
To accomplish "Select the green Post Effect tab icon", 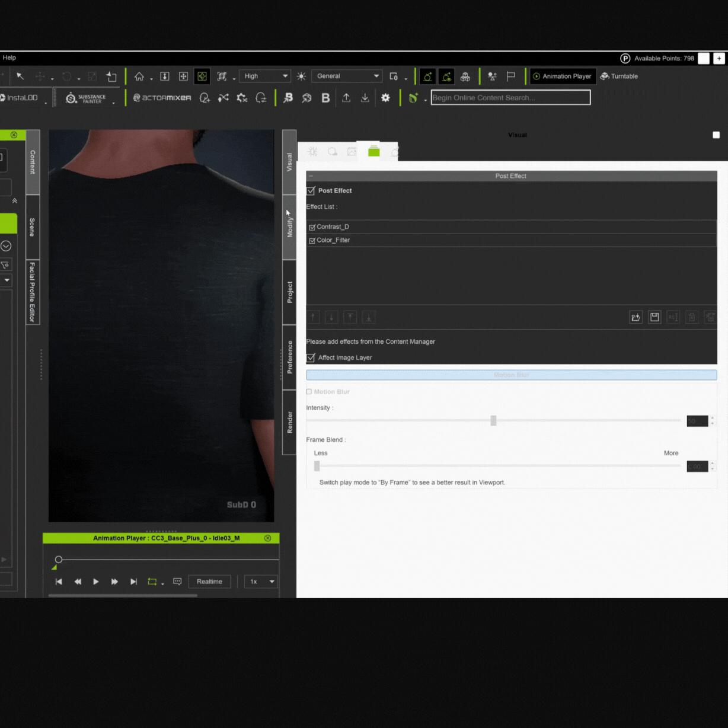I will pos(373,152).
